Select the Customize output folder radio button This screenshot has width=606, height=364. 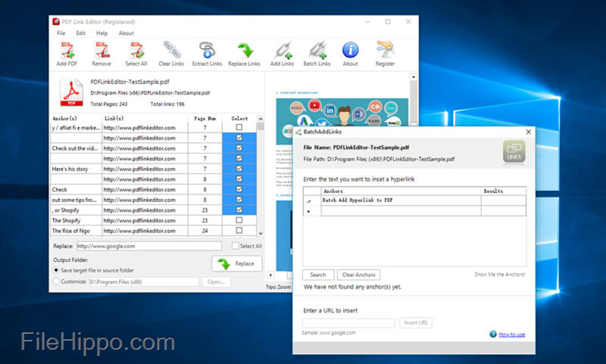coord(56,281)
